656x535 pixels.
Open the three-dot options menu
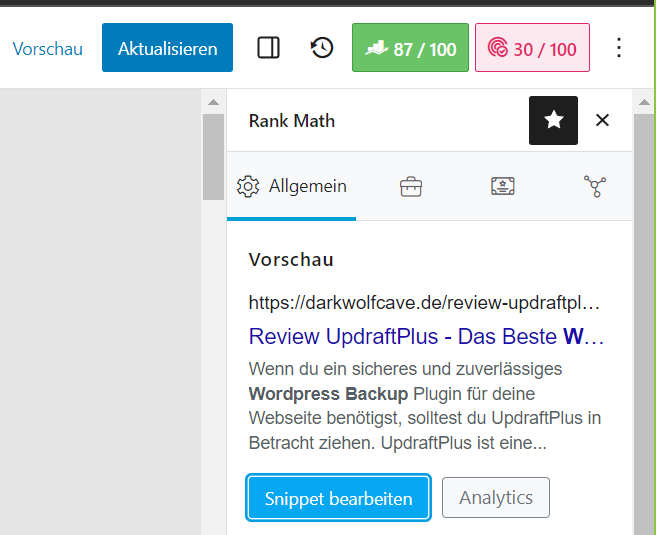coord(619,48)
